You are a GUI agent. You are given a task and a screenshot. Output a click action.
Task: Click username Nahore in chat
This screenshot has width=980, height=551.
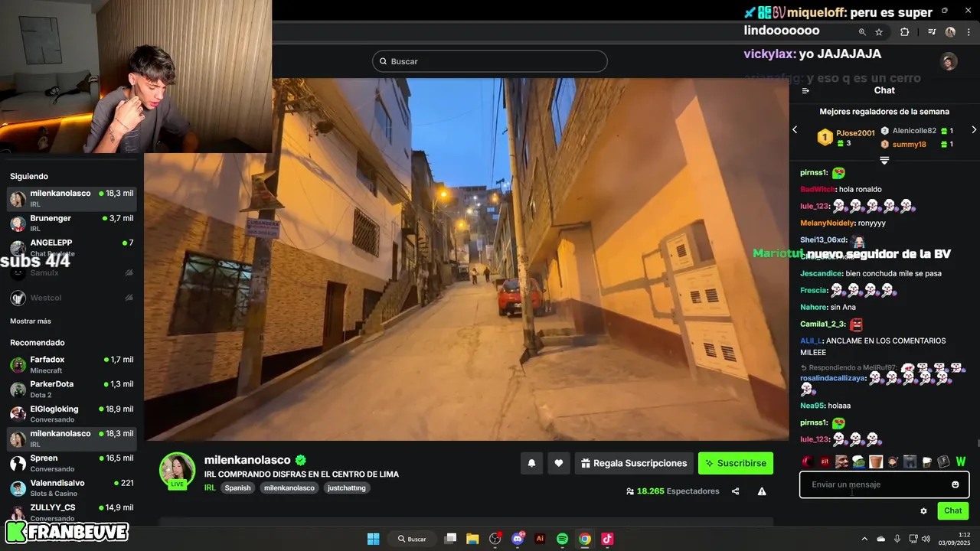[814, 307]
